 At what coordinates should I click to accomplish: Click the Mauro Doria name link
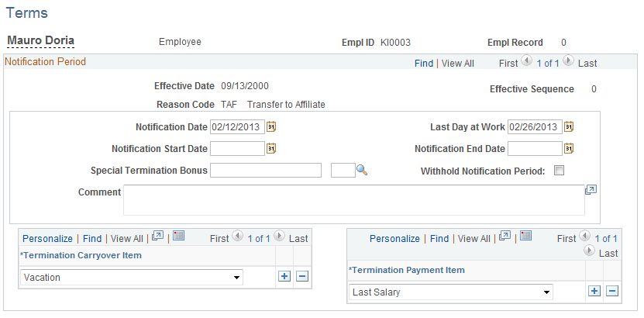pyautogui.click(x=40, y=40)
